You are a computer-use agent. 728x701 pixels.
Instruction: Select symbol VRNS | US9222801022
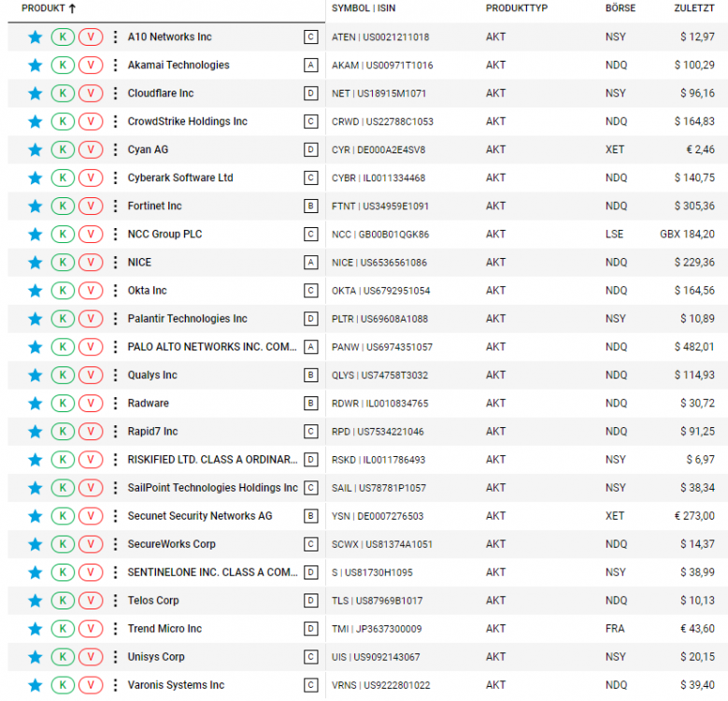click(x=380, y=685)
